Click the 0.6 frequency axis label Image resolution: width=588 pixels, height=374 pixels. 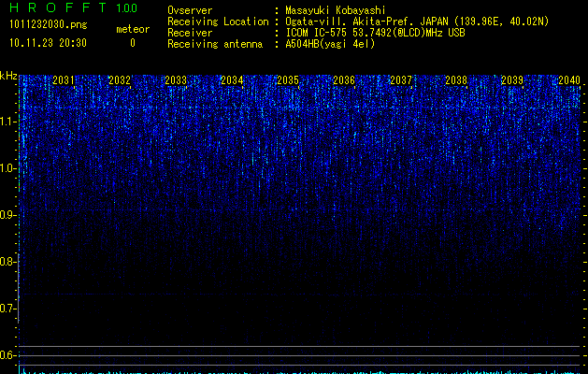pos(7,355)
